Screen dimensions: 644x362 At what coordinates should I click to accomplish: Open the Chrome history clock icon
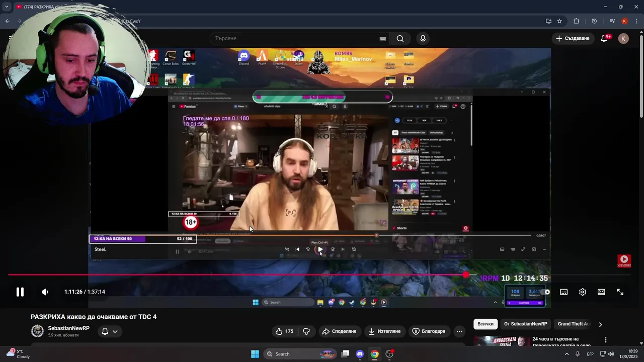[594, 21]
